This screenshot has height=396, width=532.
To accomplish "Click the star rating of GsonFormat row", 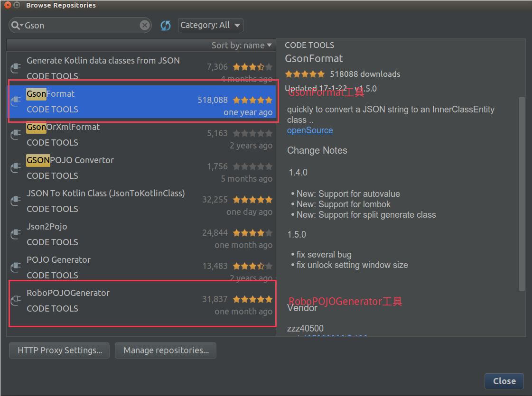I will click(252, 100).
